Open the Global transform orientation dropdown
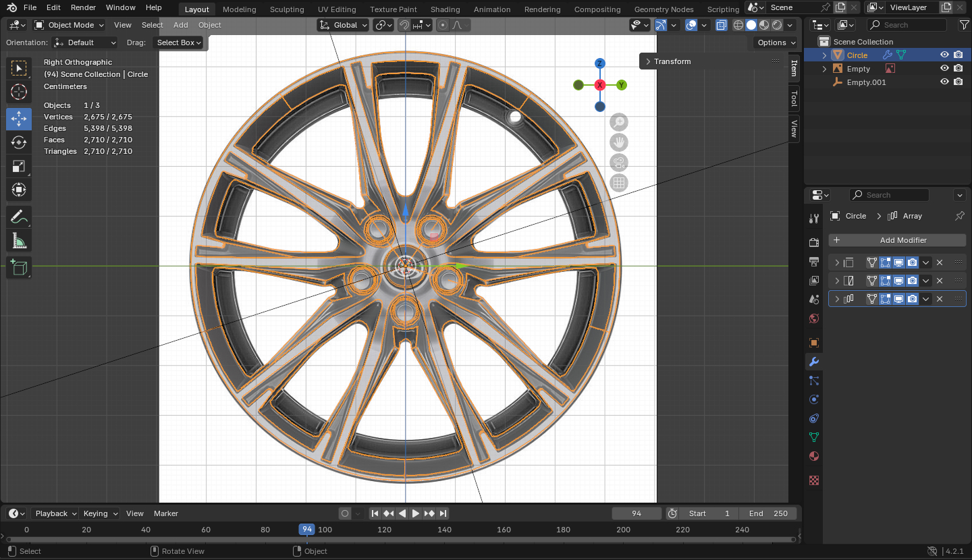 point(344,25)
